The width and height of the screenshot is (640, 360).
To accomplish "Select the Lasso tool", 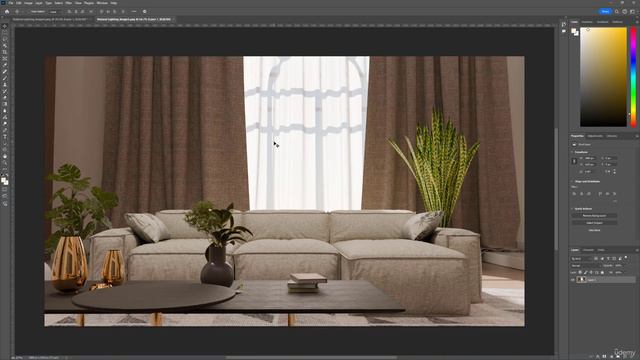I will [x=5, y=39].
